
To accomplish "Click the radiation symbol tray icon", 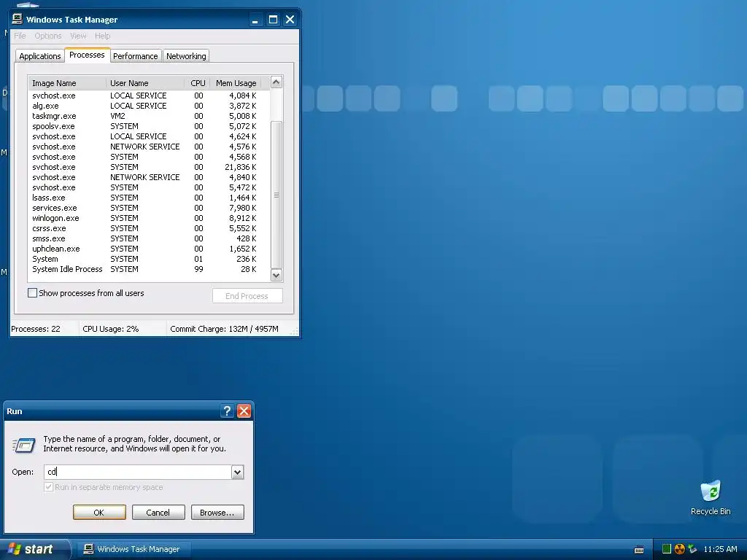I will click(x=680, y=549).
